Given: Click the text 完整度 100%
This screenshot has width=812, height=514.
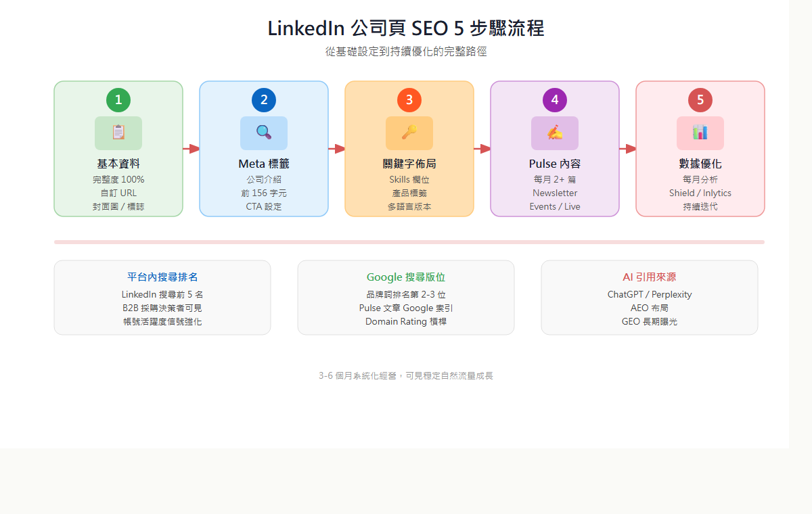Looking at the screenshot, I should tap(118, 179).
